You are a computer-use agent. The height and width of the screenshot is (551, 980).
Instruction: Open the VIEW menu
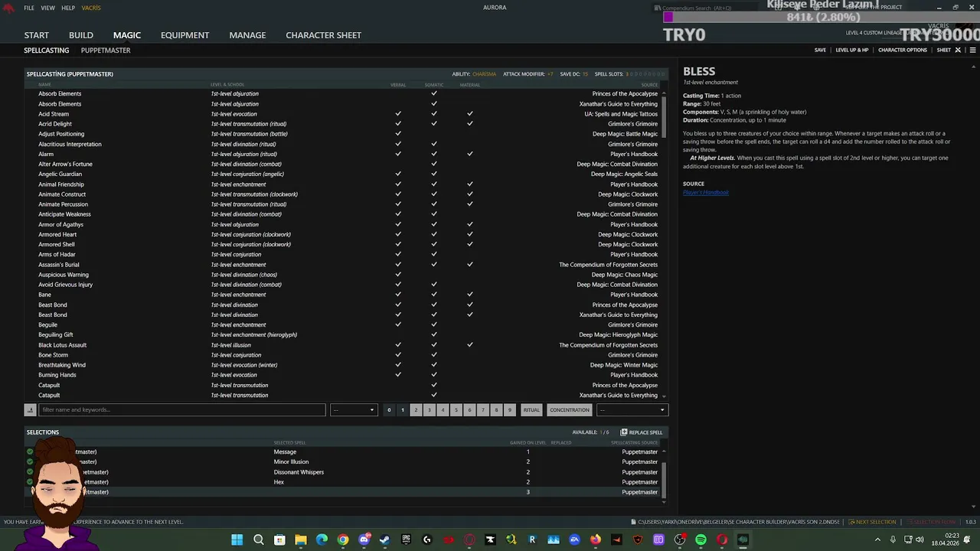(x=47, y=8)
